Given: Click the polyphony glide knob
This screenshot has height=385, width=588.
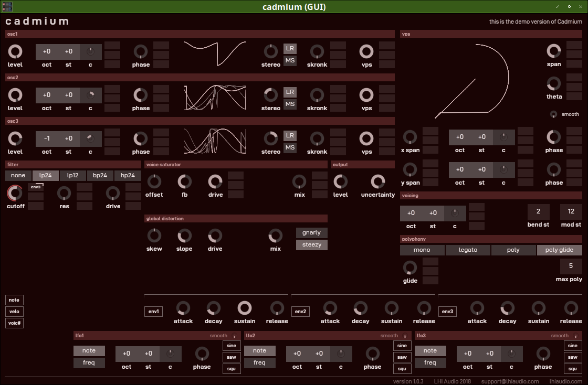Looking at the screenshot, I should point(410,268).
